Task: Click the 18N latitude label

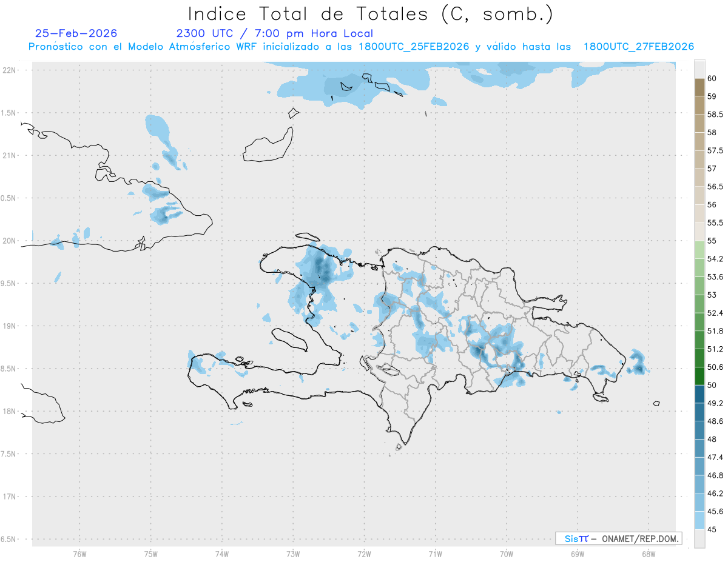Action: 10,411
